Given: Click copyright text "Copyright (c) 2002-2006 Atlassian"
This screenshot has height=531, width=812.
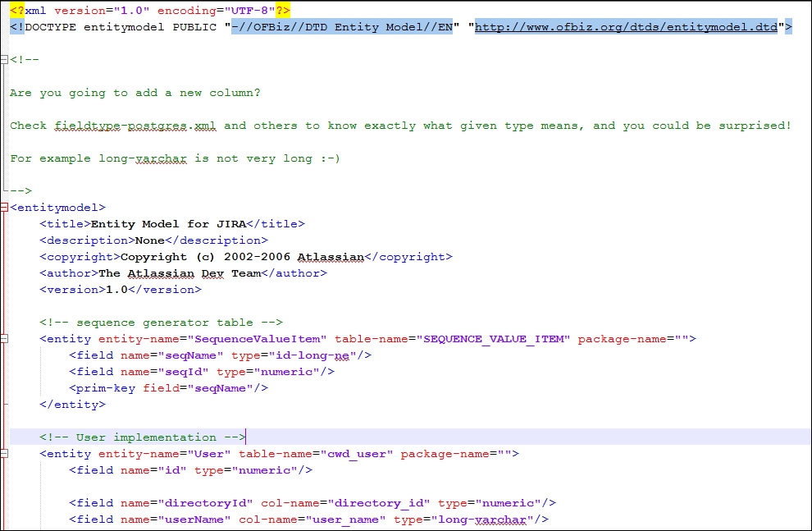Looking at the screenshot, I should 242,257.
